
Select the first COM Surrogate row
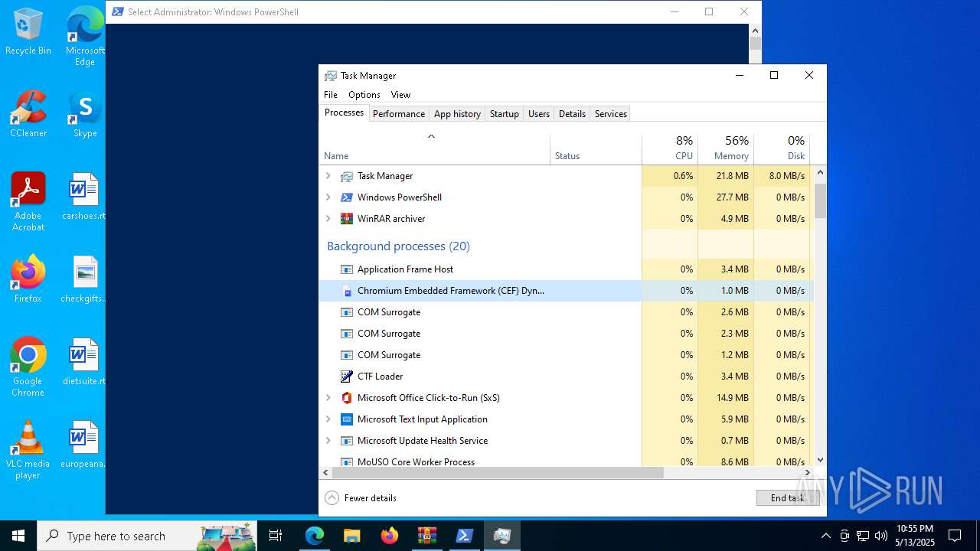[566, 312]
